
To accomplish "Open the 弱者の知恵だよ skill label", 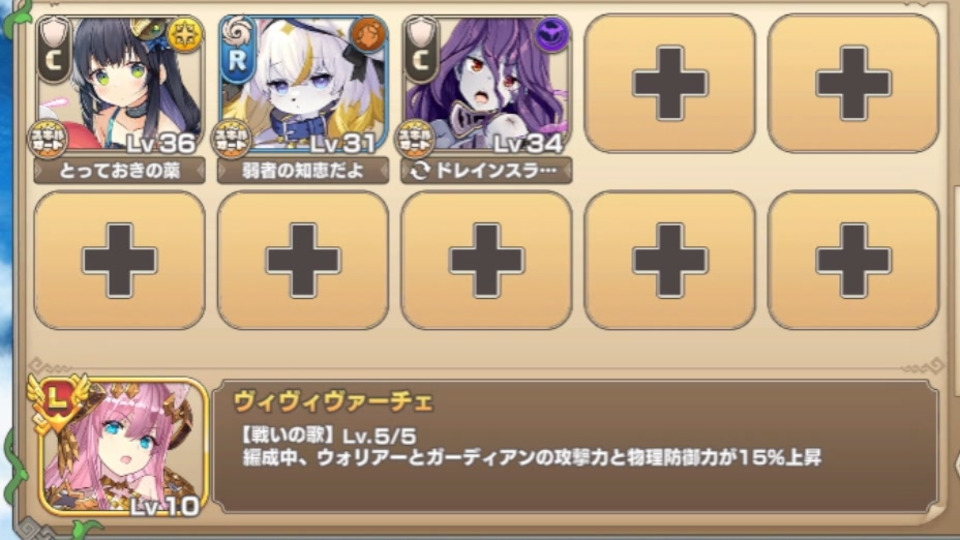I will coord(303,171).
